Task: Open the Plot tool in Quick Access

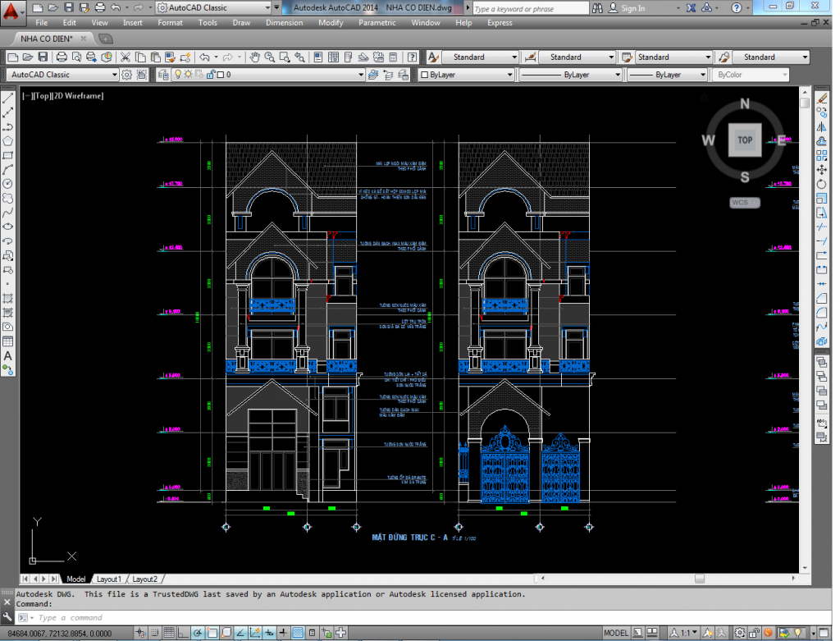Action: (x=62, y=57)
